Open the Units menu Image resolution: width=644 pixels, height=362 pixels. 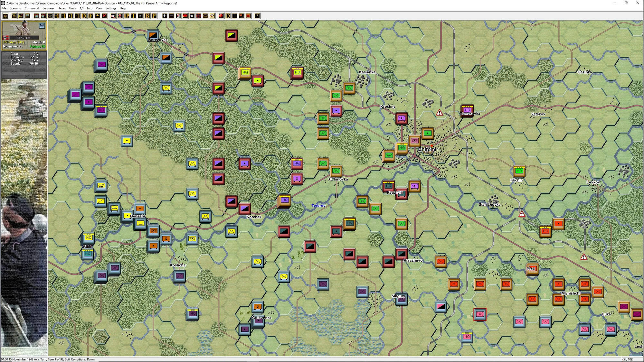click(x=72, y=8)
